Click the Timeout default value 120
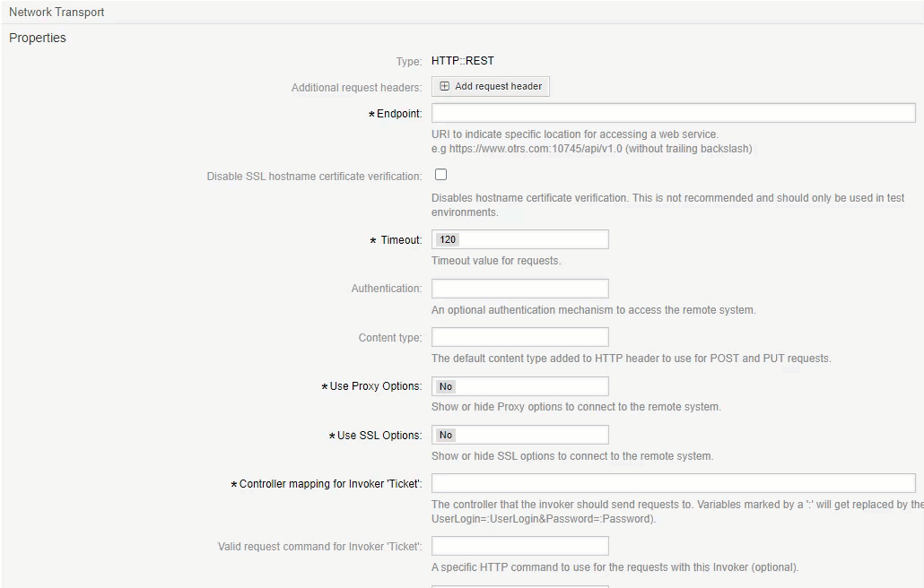 click(x=446, y=238)
